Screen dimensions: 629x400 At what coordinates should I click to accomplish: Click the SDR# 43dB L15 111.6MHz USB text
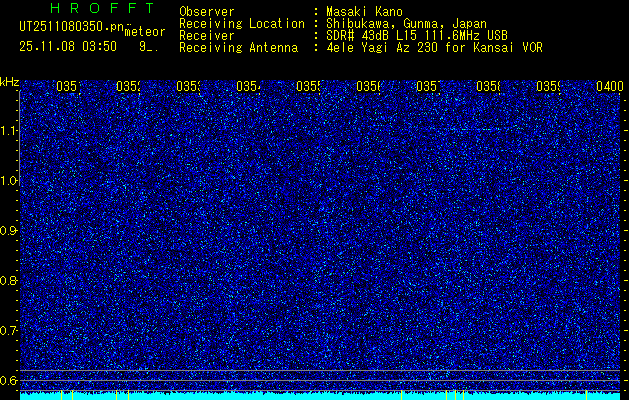[417, 36]
